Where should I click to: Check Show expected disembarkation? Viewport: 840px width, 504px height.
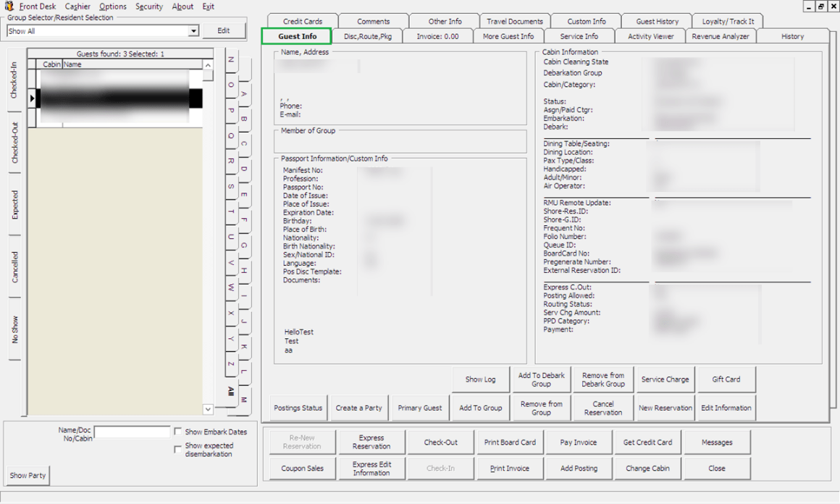(177, 449)
